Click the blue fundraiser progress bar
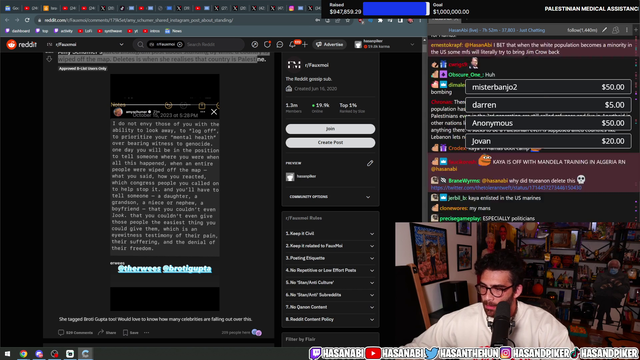Screen dimensions: 640x360 pos(396,9)
